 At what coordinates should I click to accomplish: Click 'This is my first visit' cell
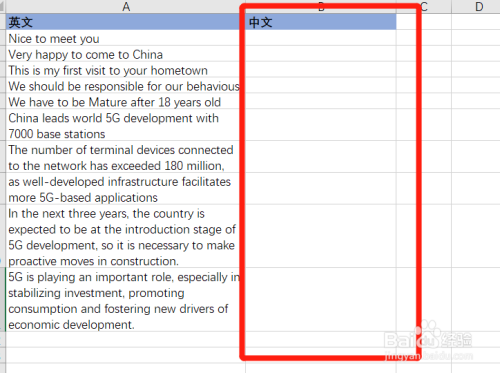point(126,70)
